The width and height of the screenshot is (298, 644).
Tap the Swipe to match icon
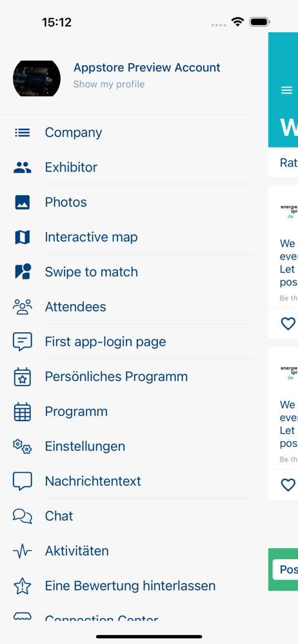23,272
